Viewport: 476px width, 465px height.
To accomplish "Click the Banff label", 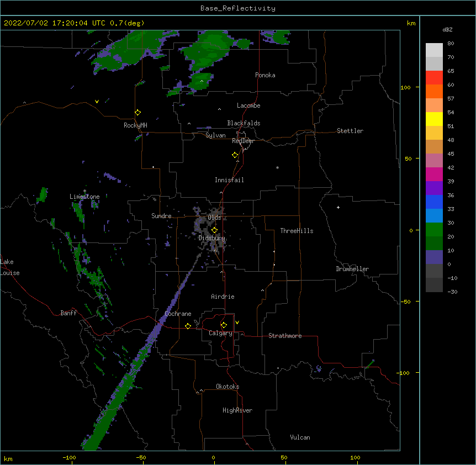I will tap(68, 313).
